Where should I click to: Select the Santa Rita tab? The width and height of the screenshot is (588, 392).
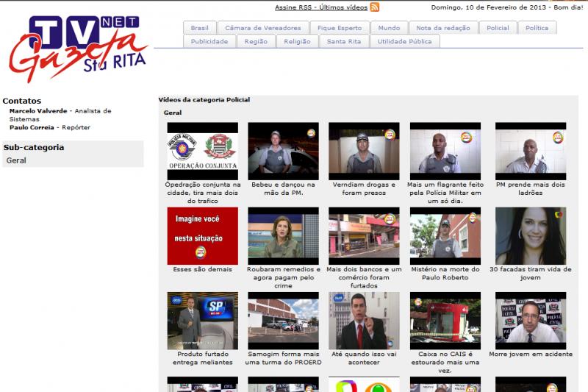(x=344, y=41)
